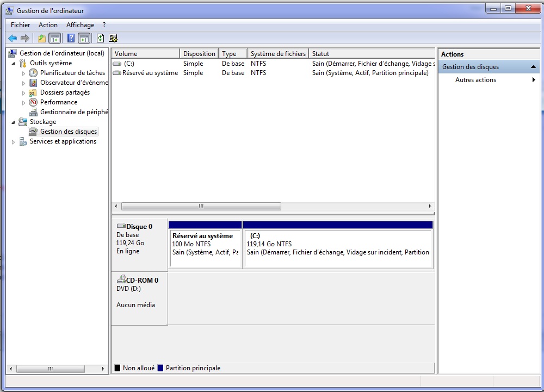Collapse the Outils système tree node

click(13, 64)
